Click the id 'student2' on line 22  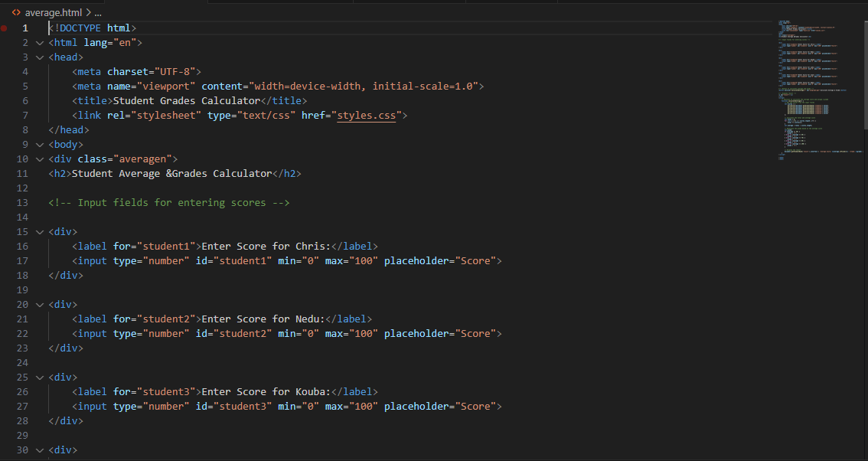click(x=243, y=334)
